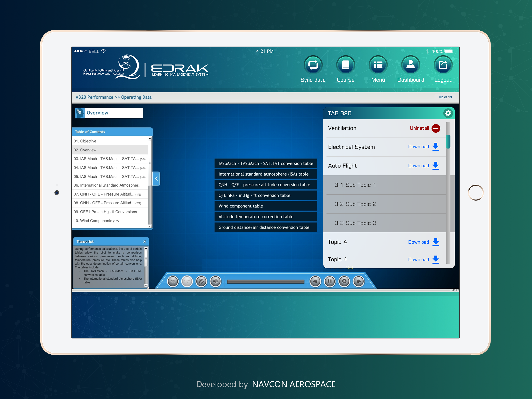Download the Electrical System topic
This screenshot has width=532, height=399.
coord(436,147)
